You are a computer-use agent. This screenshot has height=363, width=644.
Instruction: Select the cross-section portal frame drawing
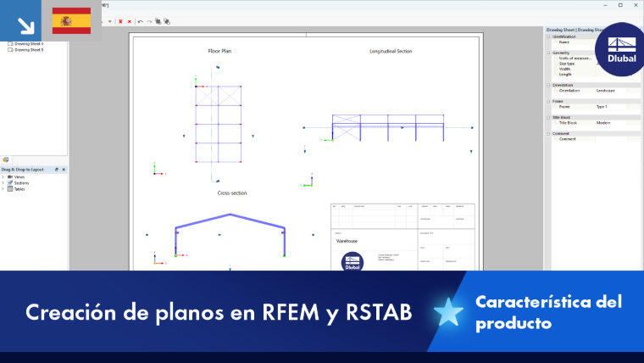(x=230, y=235)
